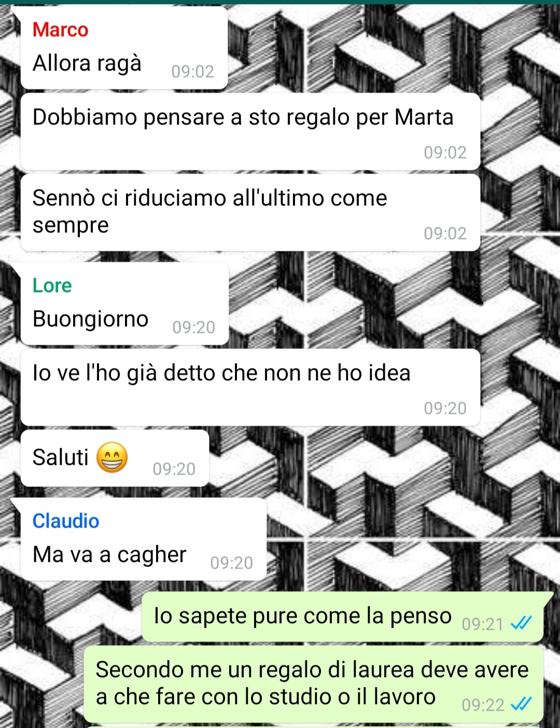560x728 pixels.
Task: Select 'Io ve l'ho già detto' message
Action: point(250,387)
